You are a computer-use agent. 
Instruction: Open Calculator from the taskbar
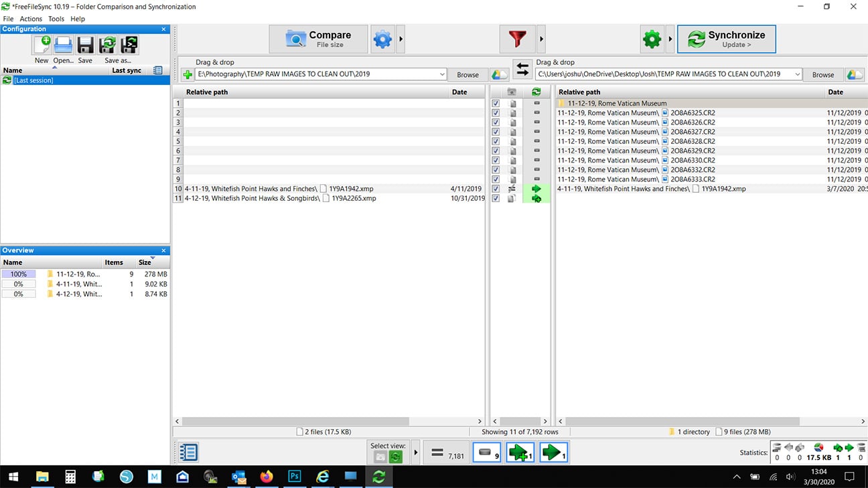pos(70,477)
